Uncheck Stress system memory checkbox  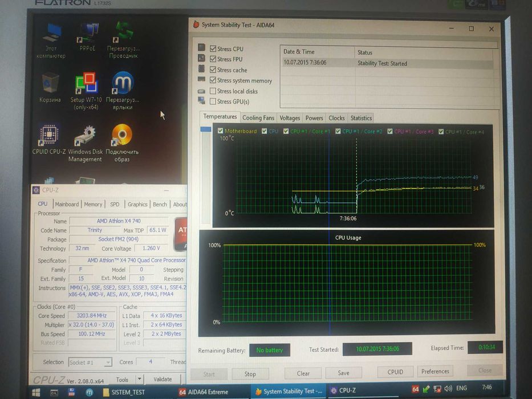213,80
